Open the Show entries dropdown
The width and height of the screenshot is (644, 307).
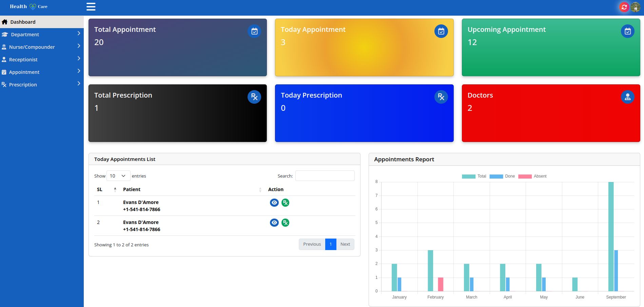(118, 176)
